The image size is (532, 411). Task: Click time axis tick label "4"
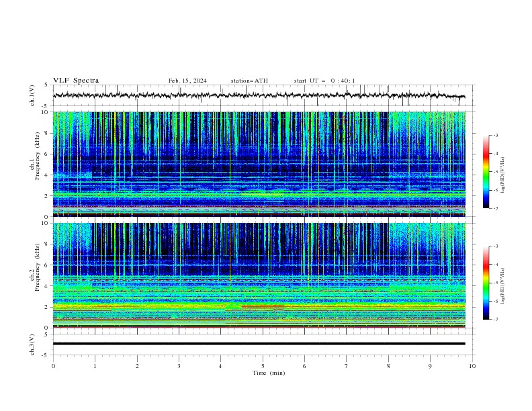coord(221,366)
